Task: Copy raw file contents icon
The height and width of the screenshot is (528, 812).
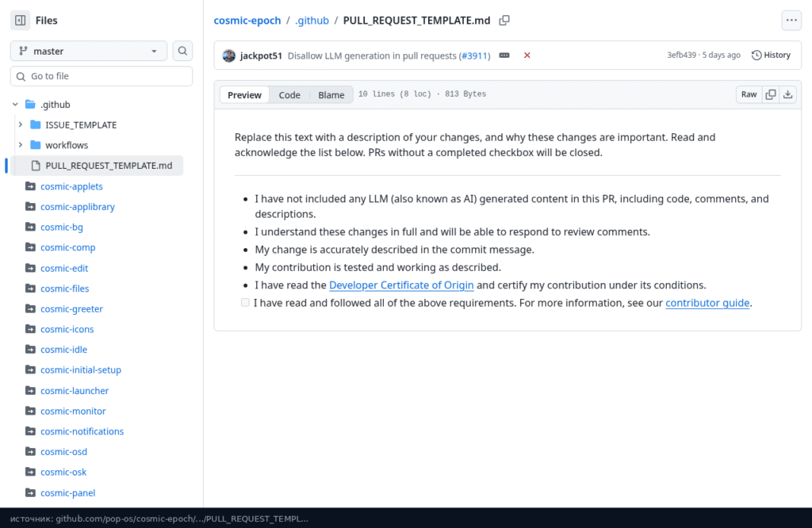Action: click(771, 94)
